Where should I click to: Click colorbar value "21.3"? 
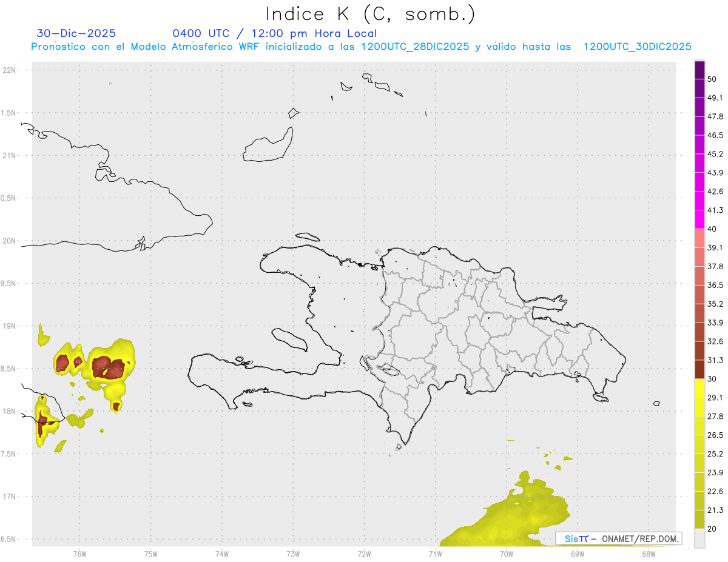715,510
